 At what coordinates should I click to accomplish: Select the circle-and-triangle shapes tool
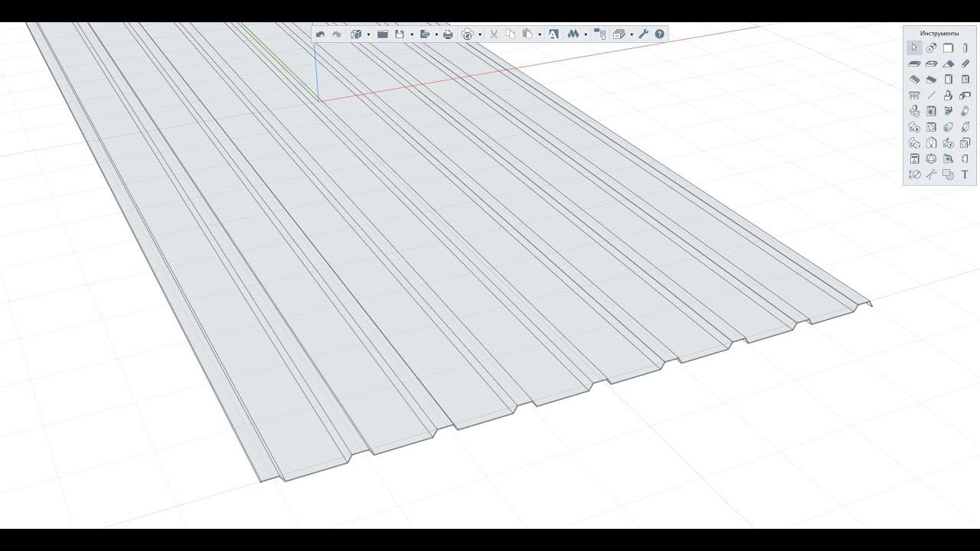pos(931,47)
